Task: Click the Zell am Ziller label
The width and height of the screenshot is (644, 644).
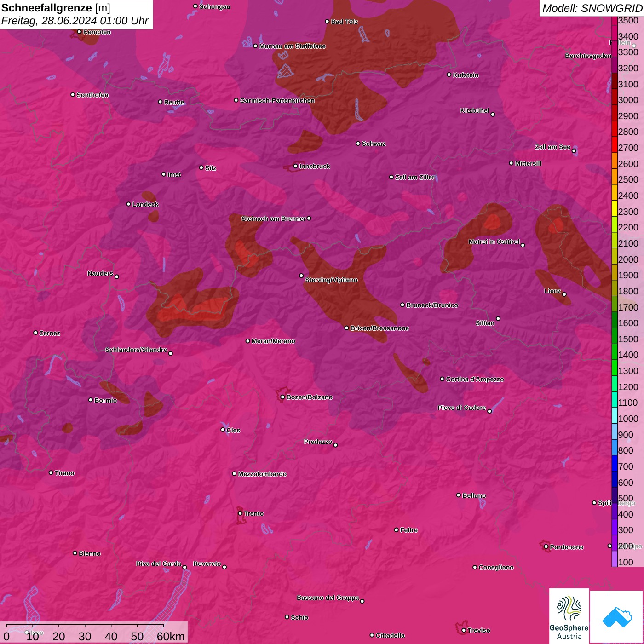Action: pos(415,177)
